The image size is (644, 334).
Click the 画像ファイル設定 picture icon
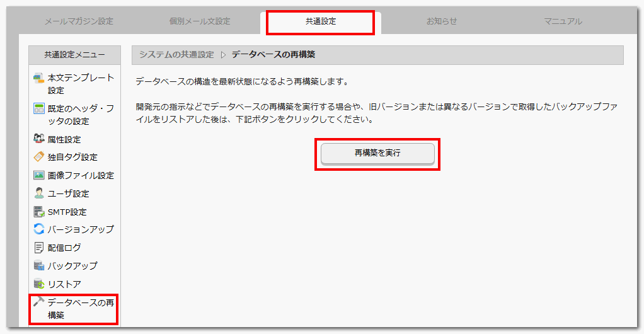[x=38, y=175]
